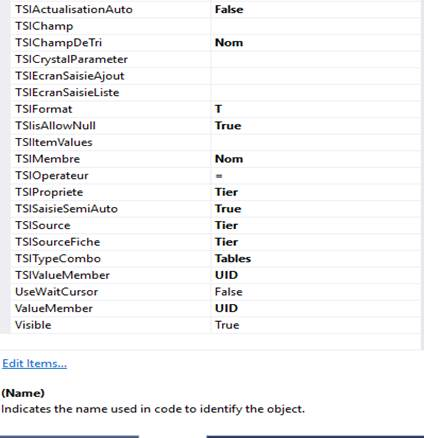The width and height of the screenshot is (424, 438).
Task: Edit the TSIMembre value Nom
Action: 229,159
